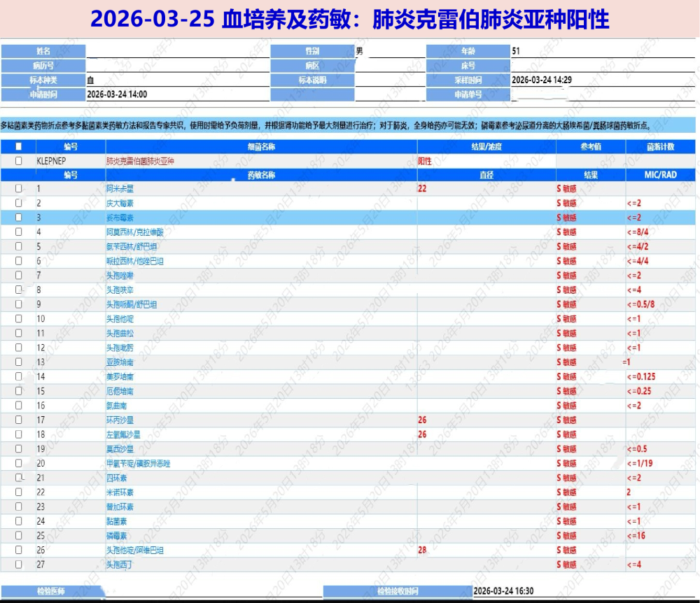Check the box for row 17 环丙沙星
Image resolution: width=700 pixels, height=603 pixels.
[x=19, y=420]
